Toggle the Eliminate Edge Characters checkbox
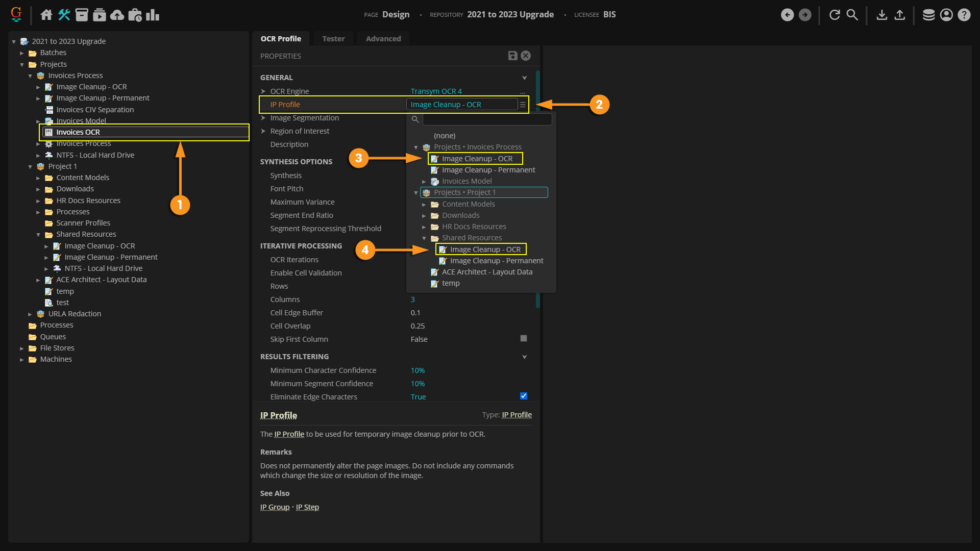The image size is (980, 551). (x=523, y=396)
